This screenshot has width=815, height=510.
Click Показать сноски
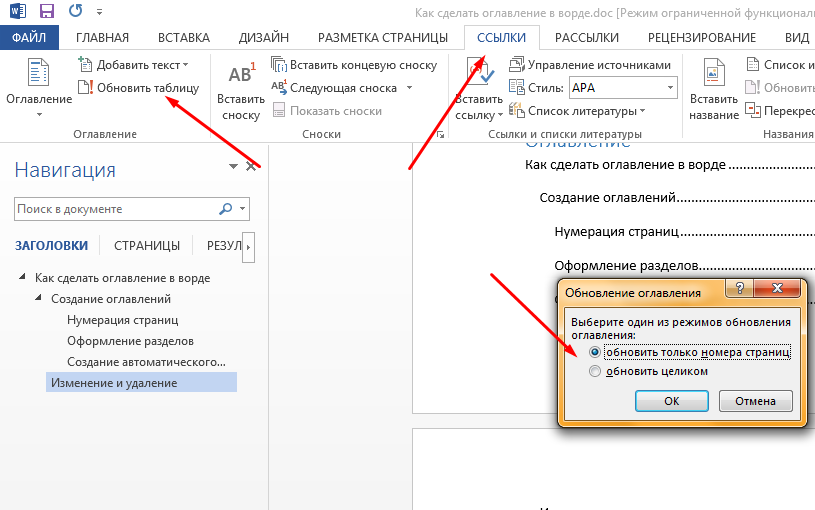pyautogui.click(x=327, y=111)
